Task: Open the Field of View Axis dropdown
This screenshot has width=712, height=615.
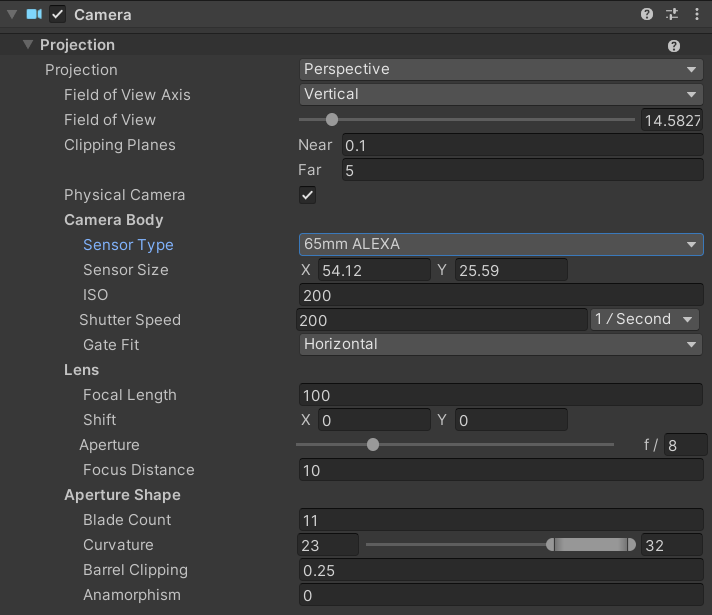Action: coord(501,94)
